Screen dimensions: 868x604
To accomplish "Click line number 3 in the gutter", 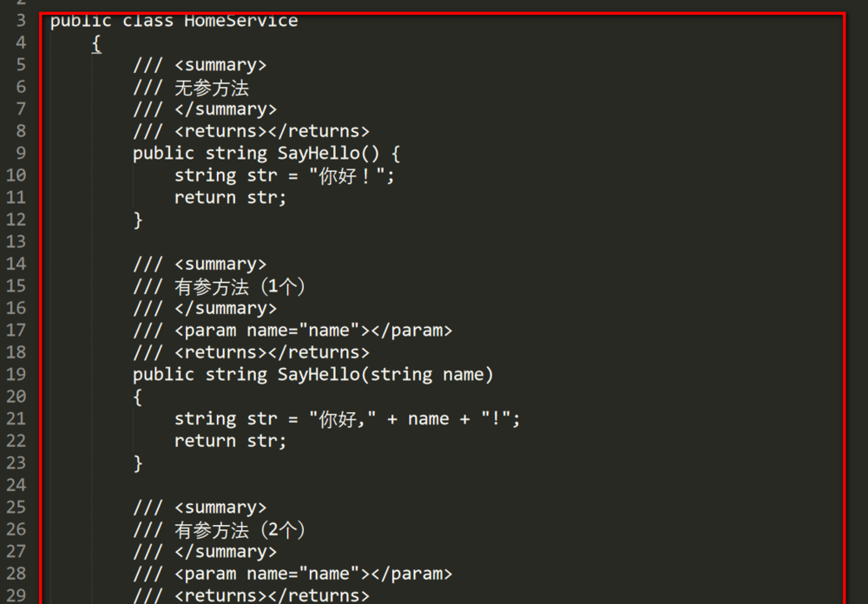I will [x=21, y=21].
